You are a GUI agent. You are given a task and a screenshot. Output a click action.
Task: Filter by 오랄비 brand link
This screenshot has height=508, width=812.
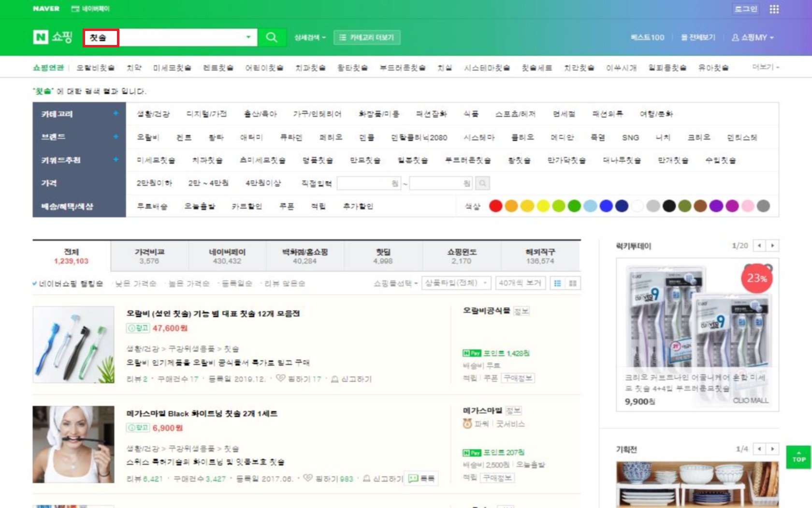pyautogui.click(x=148, y=137)
